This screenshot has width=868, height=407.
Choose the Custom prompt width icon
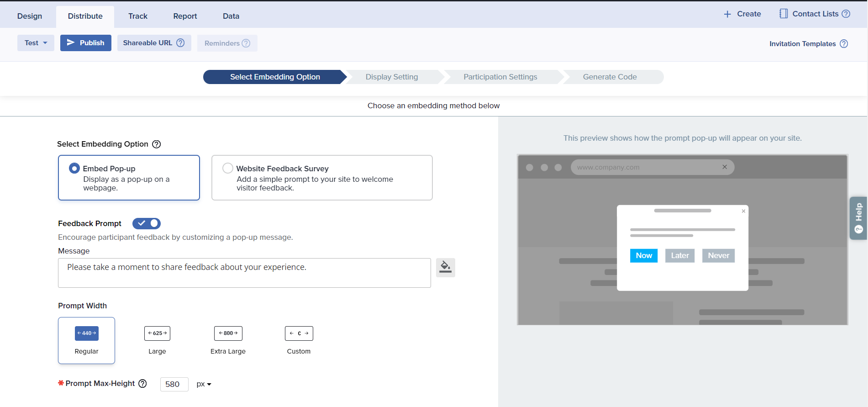click(299, 333)
